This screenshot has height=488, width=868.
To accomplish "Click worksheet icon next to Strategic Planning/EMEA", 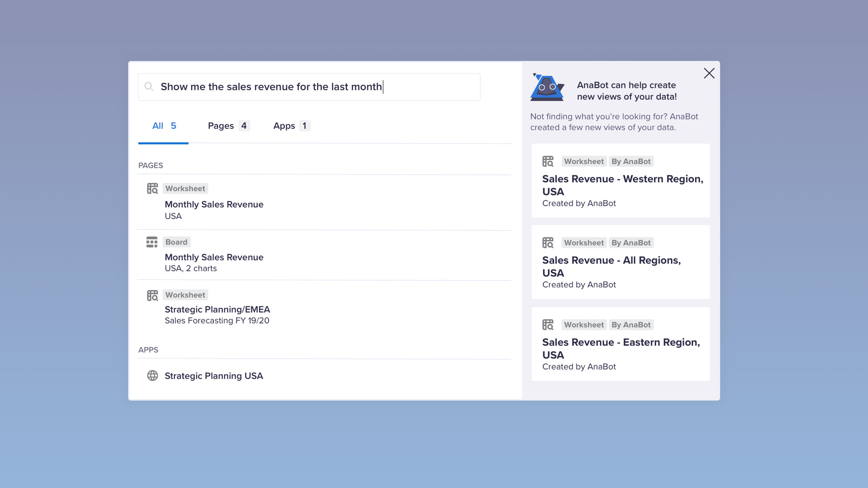I will click(152, 295).
